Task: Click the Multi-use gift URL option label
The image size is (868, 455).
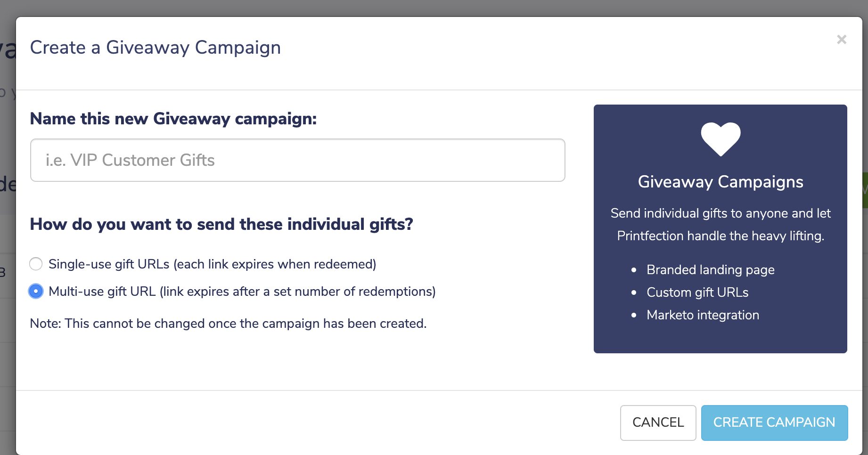Action: pyautogui.click(x=242, y=292)
